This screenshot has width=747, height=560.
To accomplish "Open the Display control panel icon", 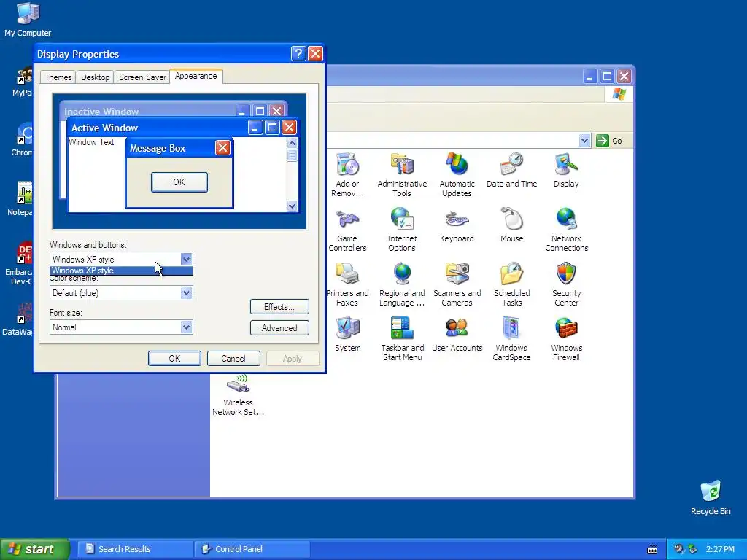I will coord(566,170).
